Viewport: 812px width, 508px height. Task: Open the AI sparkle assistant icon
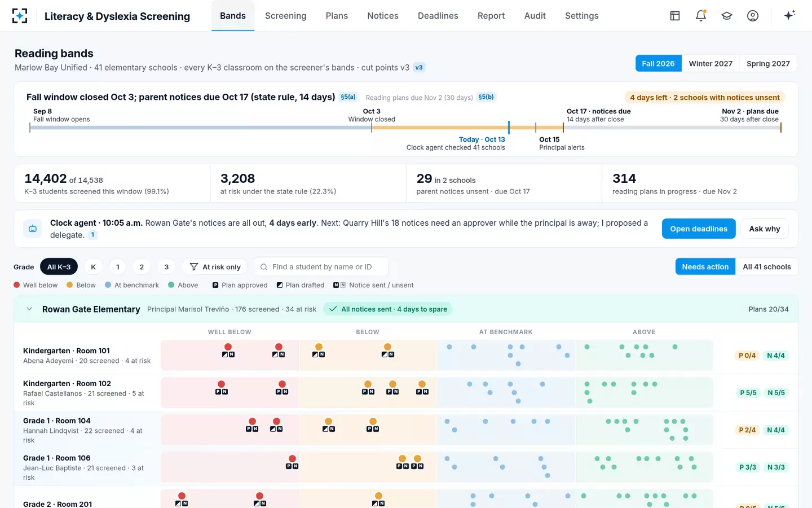click(789, 15)
